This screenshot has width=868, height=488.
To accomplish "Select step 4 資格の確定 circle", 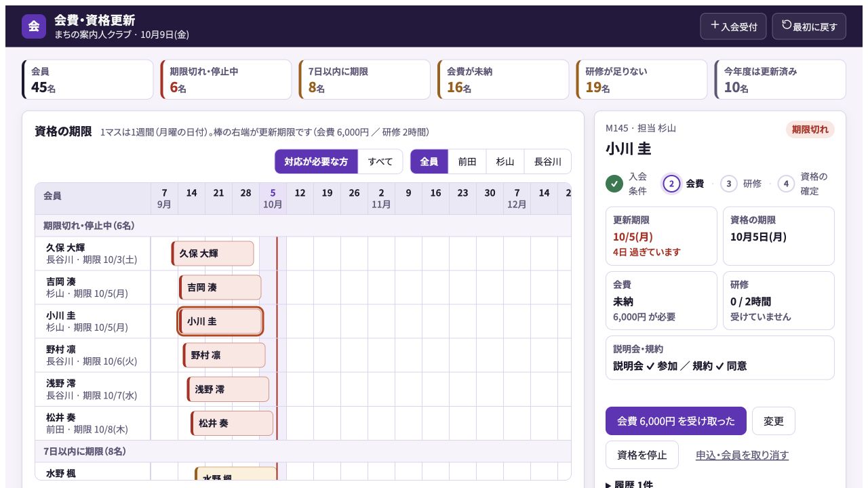I will pyautogui.click(x=786, y=184).
